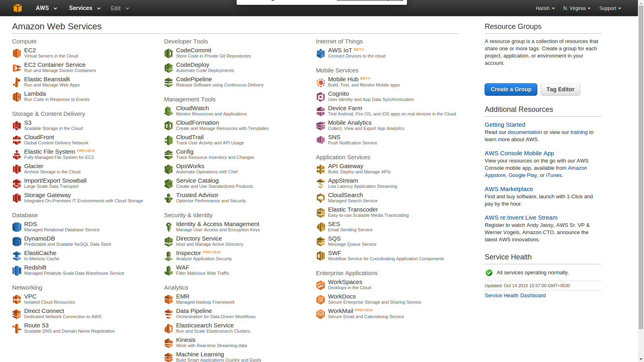
Task: Visit the AWS Marketplace link
Action: (509, 189)
